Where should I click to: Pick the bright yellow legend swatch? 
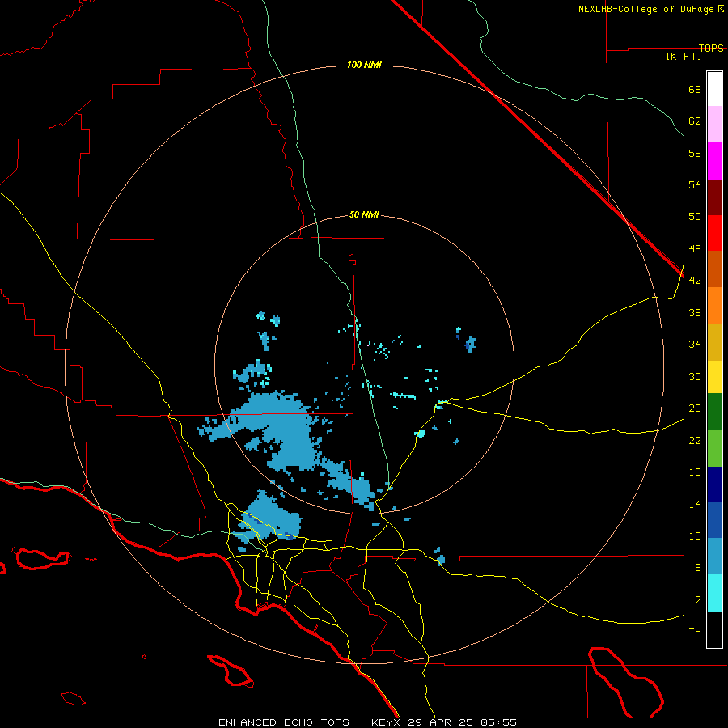(714, 377)
